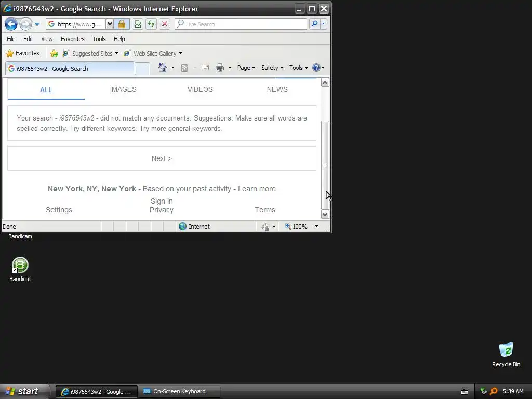Refresh the page with green arrows icon
The image size is (532, 399).
(x=151, y=24)
